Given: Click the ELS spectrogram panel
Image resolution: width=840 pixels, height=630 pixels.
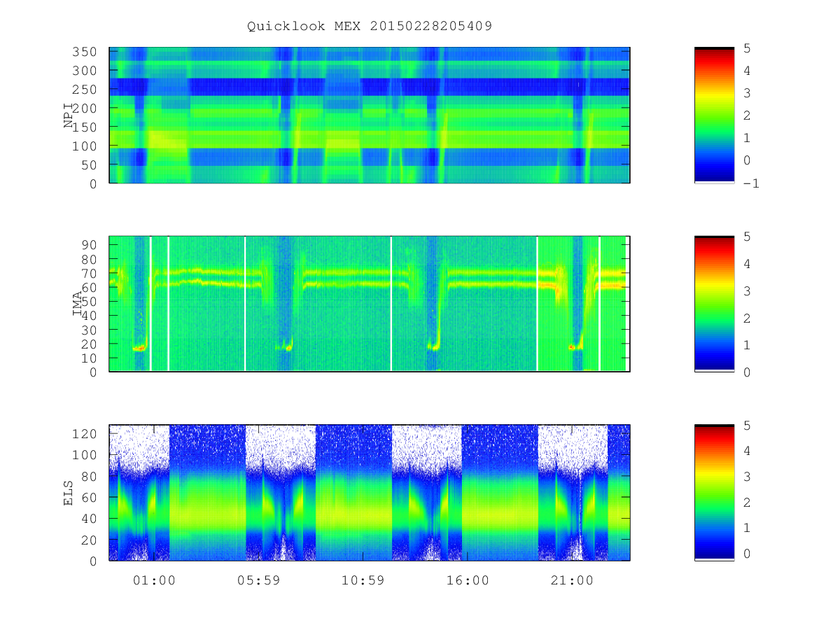Looking at the screenshot, I should pos(370,492).
